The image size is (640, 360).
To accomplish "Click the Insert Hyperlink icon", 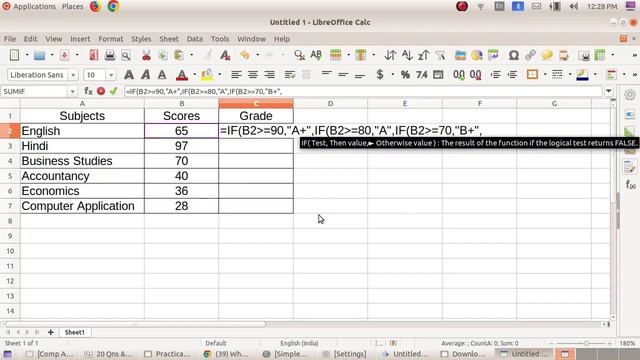I will [x=530, y=55].
